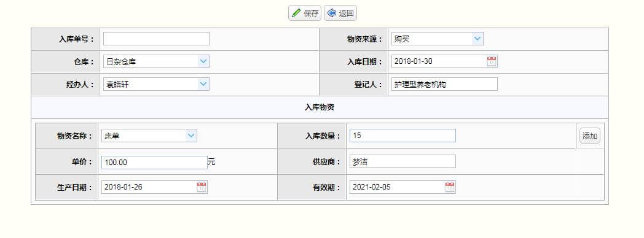Click the 经办人 label
Viewport: 644px width, 238px height.
point(80,85)
